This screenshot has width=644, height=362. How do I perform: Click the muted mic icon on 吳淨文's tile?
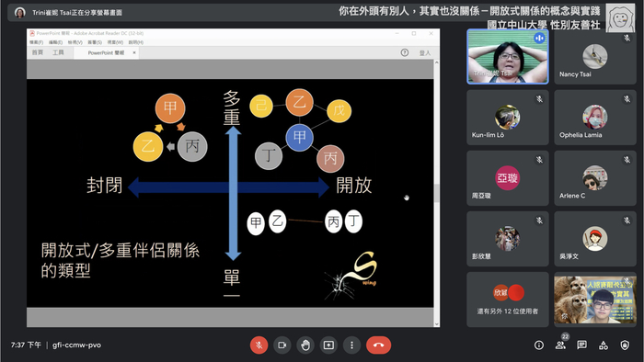click(627, 221)
